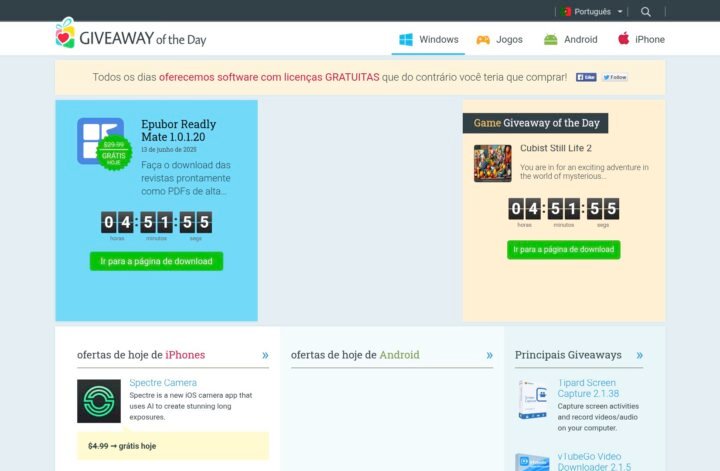Expand iPhones offers double-arrow
720x471 pixels.
point(265,355)
